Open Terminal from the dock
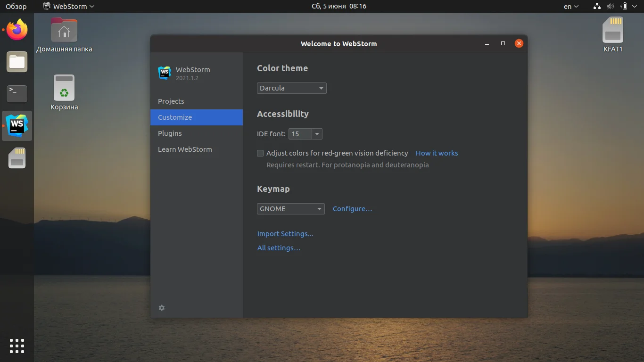 [x=17, y=94]
